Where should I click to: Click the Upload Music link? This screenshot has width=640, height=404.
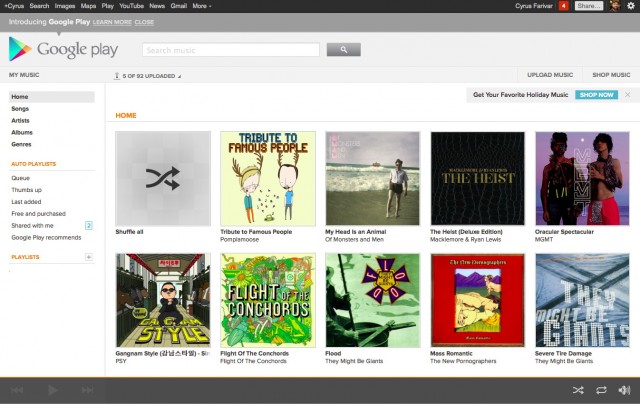pyautogui.click(x=549, y=75)
